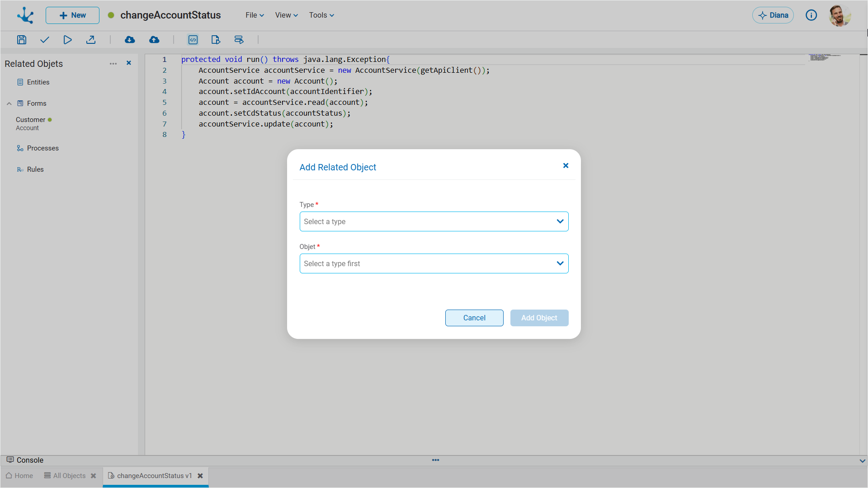Click the Add Object button
The width and height of the screenshot is (868, 488).
pos(539,318)
